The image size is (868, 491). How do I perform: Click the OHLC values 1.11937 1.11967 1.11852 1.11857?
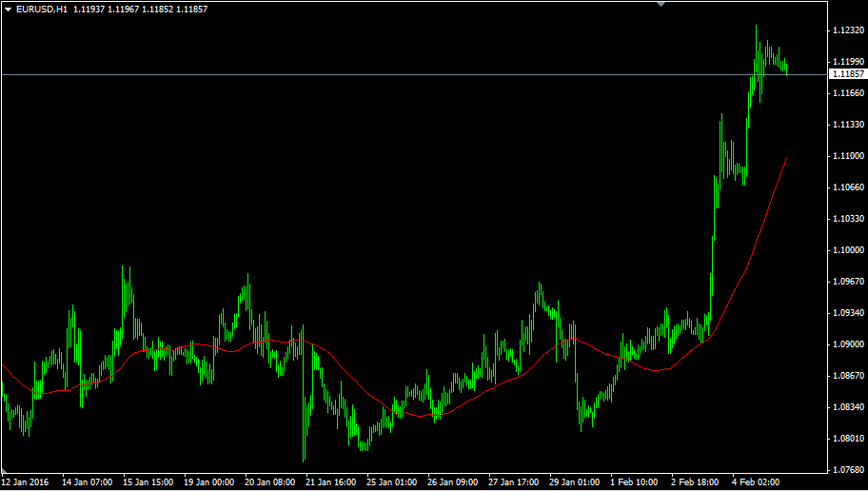click(140, 10)
